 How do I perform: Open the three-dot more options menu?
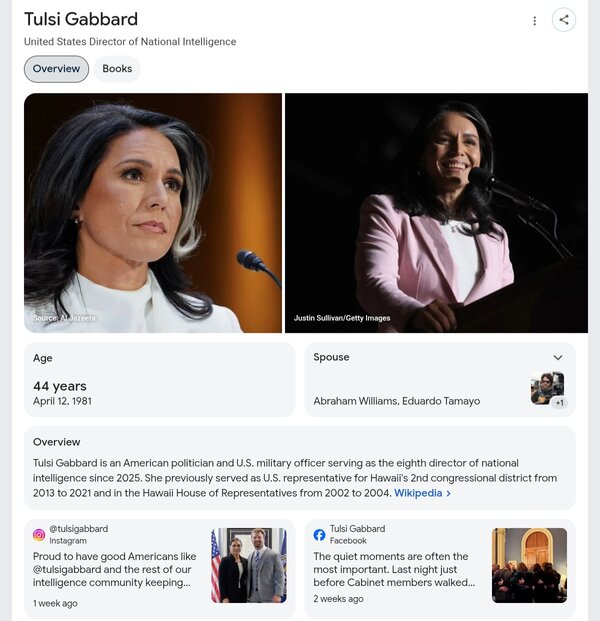(535, 21)
